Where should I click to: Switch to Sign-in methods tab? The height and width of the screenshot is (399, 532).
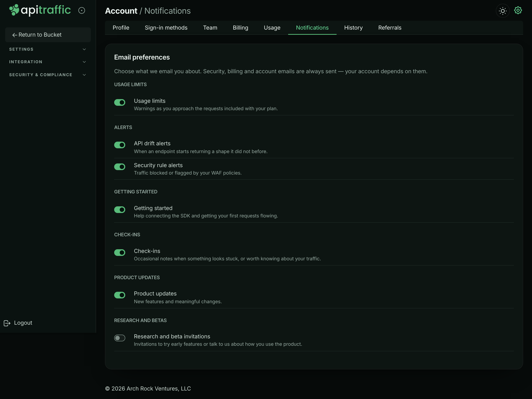166,28
